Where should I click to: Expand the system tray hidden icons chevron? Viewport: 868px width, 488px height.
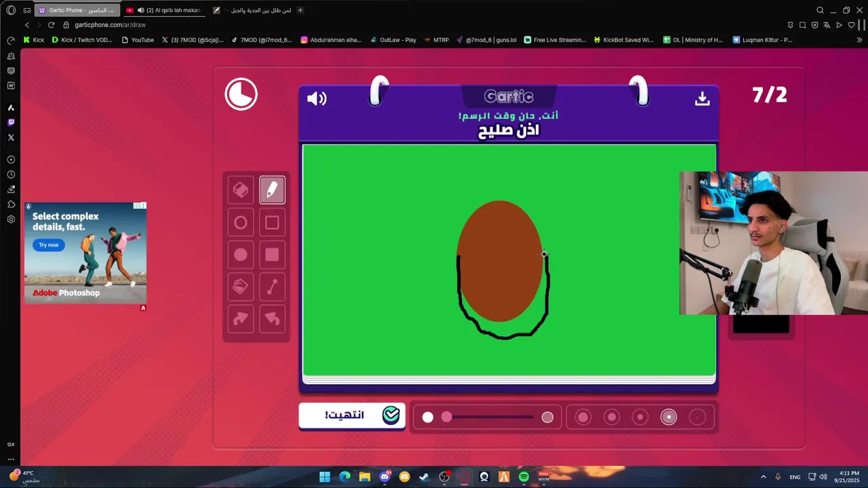point(764,477)
